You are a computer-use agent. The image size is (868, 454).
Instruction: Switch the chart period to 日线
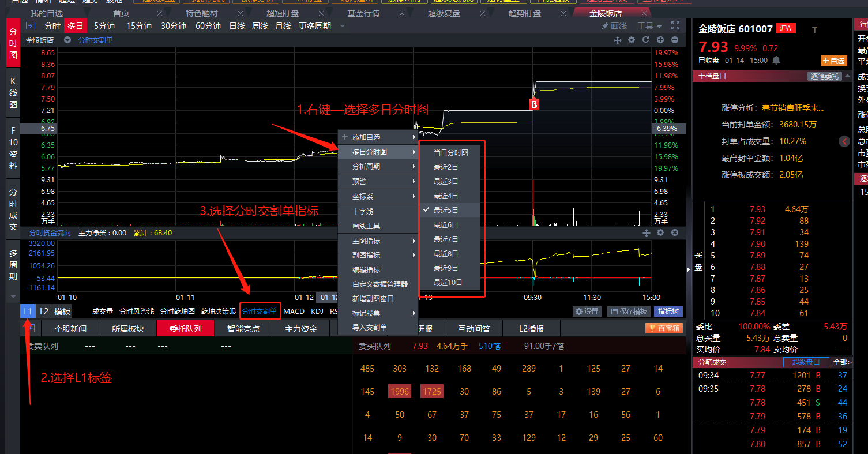pyautogui.click(x=237, y=26)
